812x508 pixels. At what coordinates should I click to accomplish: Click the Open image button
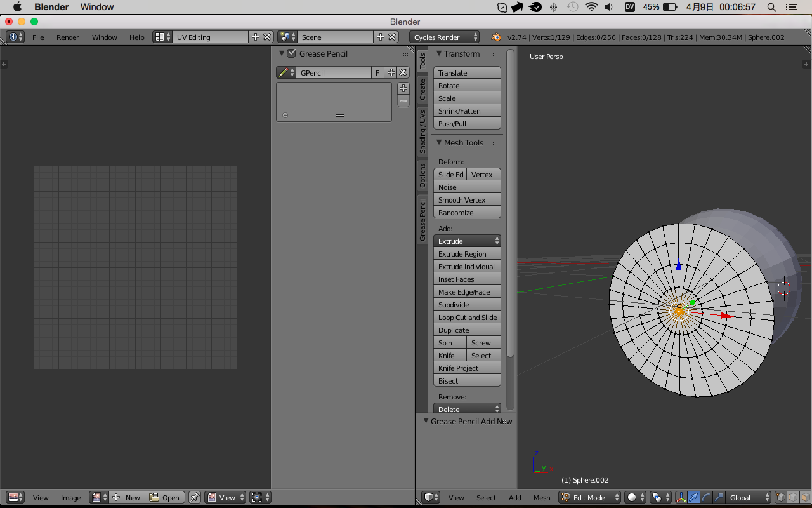tap(166, 497)
